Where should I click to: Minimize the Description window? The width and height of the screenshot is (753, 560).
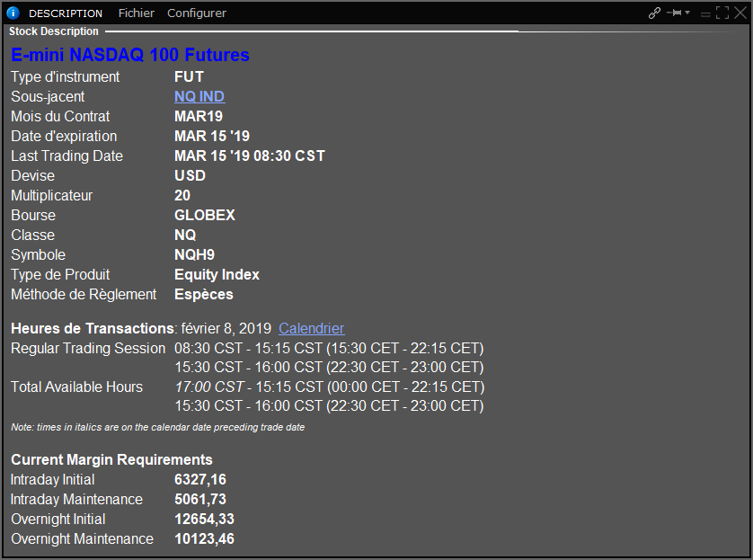(x=705, y=13)
